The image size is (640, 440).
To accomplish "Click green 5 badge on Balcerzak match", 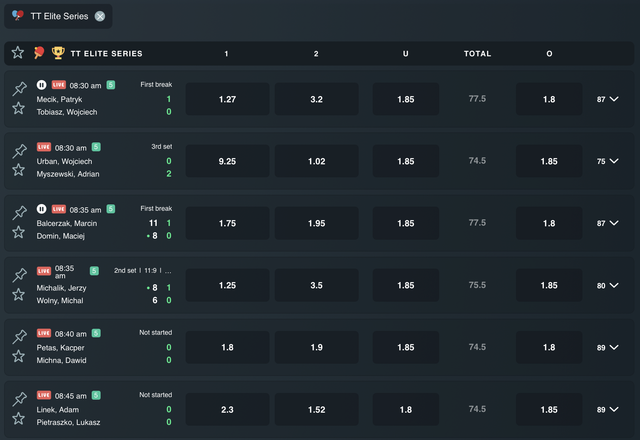I will [111, 209].
